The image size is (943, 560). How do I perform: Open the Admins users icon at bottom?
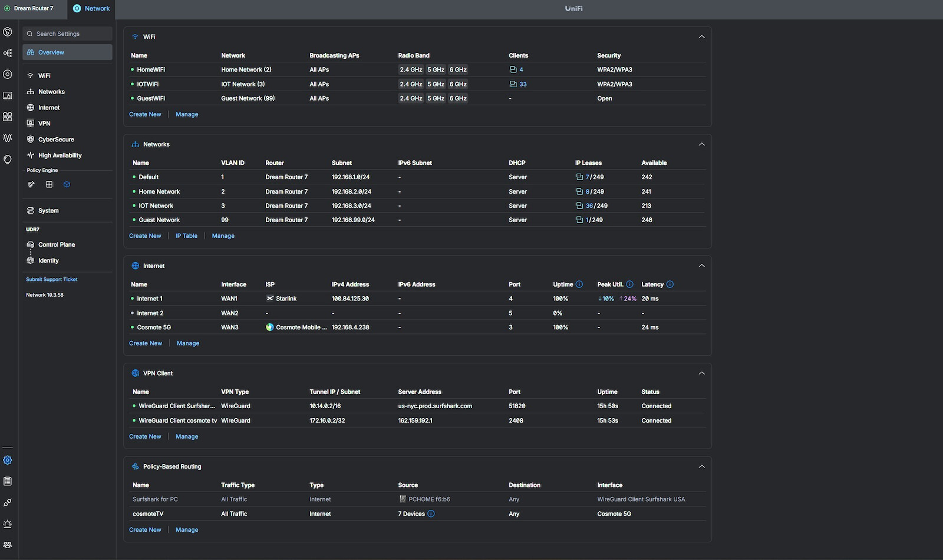(8, 545)
